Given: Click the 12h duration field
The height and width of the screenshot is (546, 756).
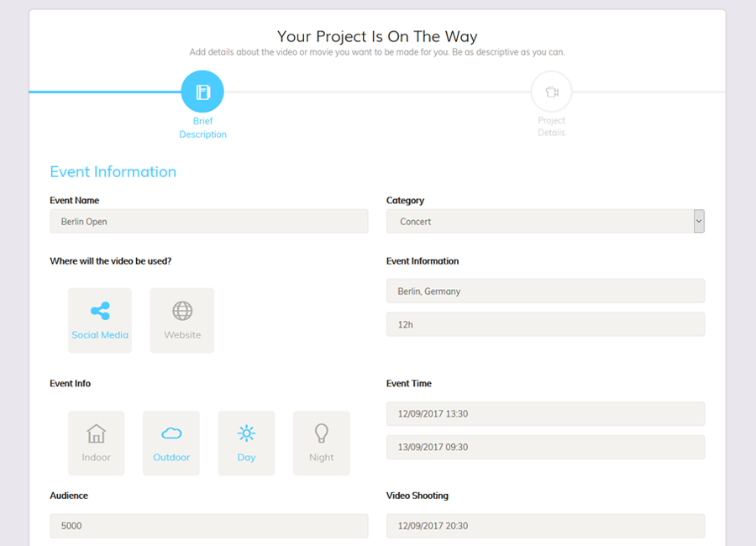Looking at the screenshot, I should click(x=545, y=324).
